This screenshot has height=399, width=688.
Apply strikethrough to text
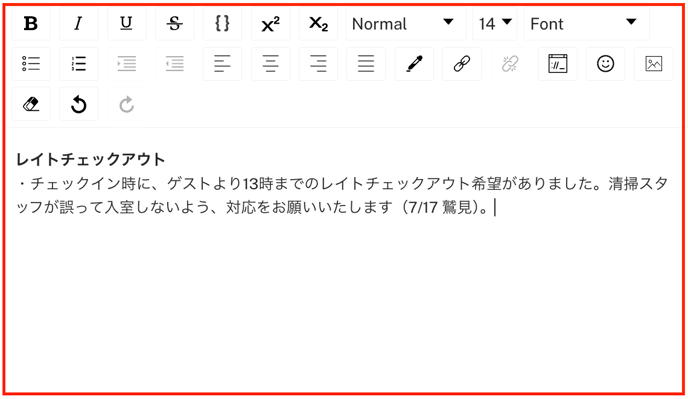coord(174,23)
